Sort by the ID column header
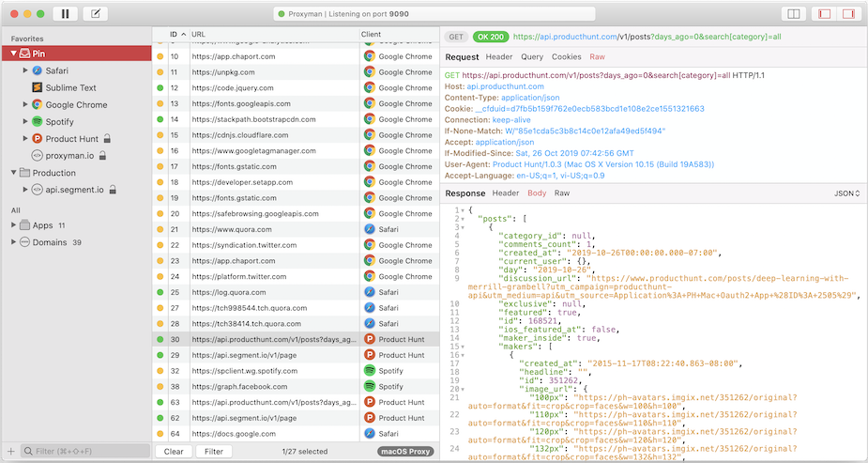Screen dimensions: 868x463 pos(177,34)
